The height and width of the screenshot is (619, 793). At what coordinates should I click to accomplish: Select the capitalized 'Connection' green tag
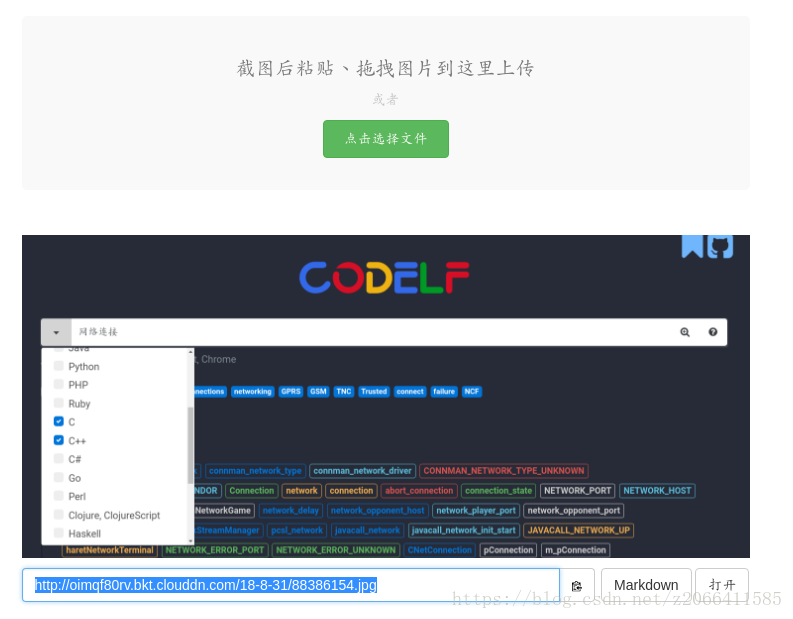(251, 491)
